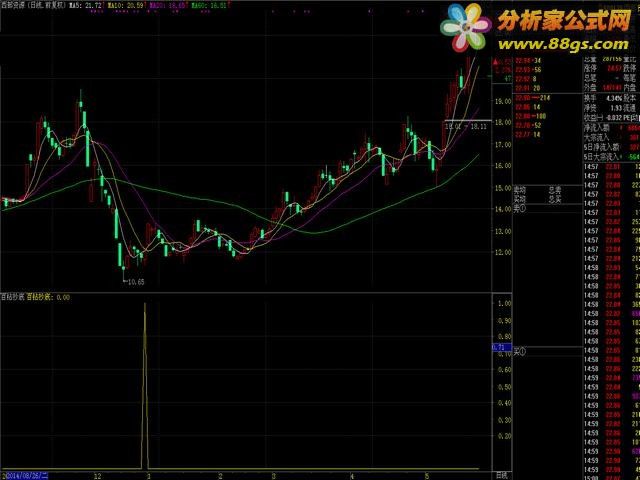
Task: Click the 总买 total buy label
Action: point(555,199)
